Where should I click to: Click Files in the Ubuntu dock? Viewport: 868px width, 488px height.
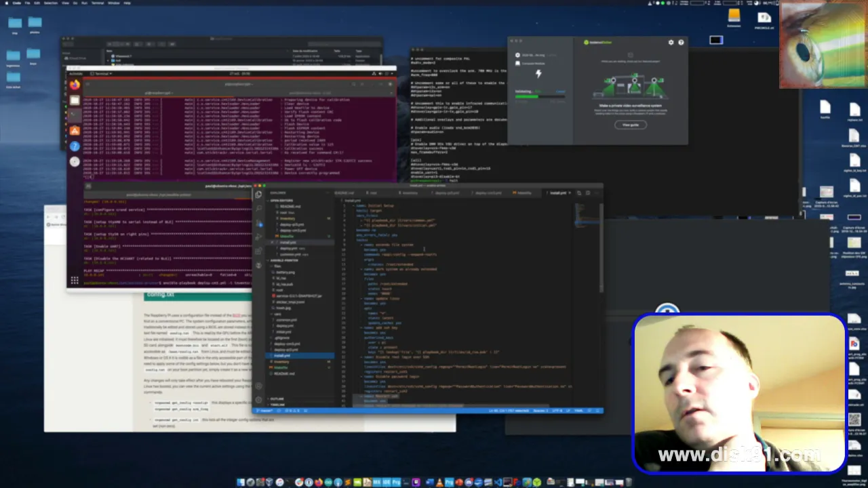pyautogui.click(x=75, y=100)
